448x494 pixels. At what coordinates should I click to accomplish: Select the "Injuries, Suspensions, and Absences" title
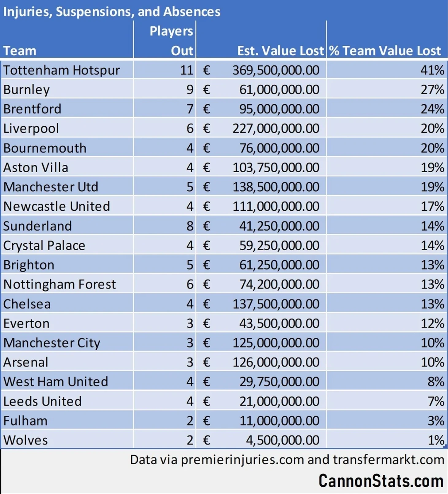[112, 12]
